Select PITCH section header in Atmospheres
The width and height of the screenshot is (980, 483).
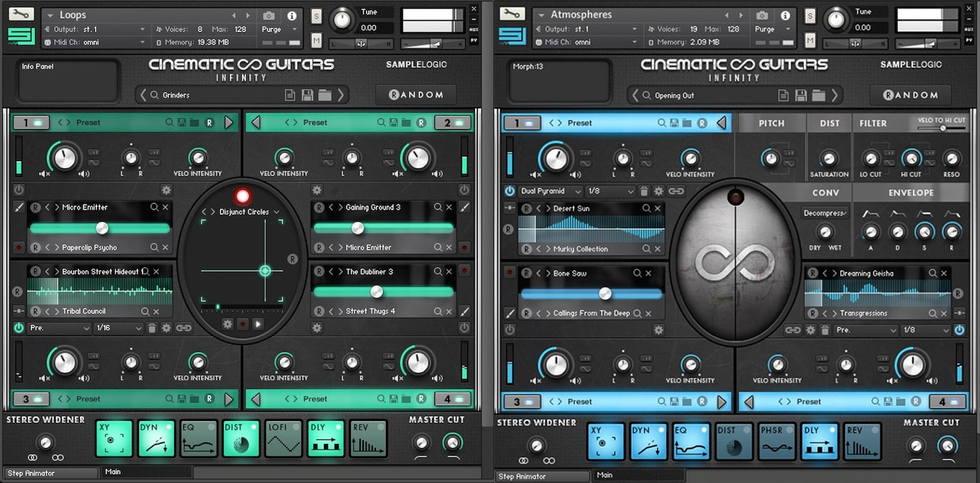tap(772, 123)
